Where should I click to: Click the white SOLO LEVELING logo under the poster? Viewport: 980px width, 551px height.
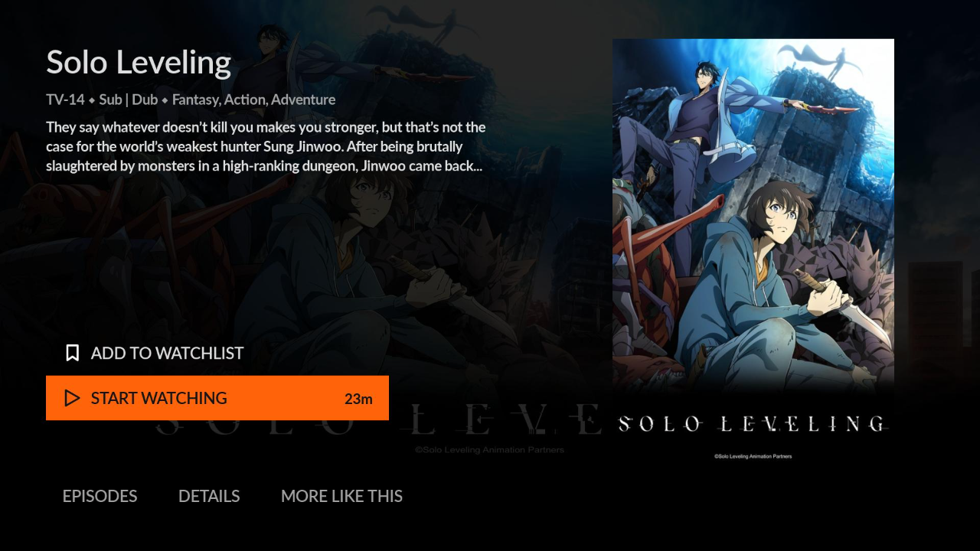coord(753,423)
